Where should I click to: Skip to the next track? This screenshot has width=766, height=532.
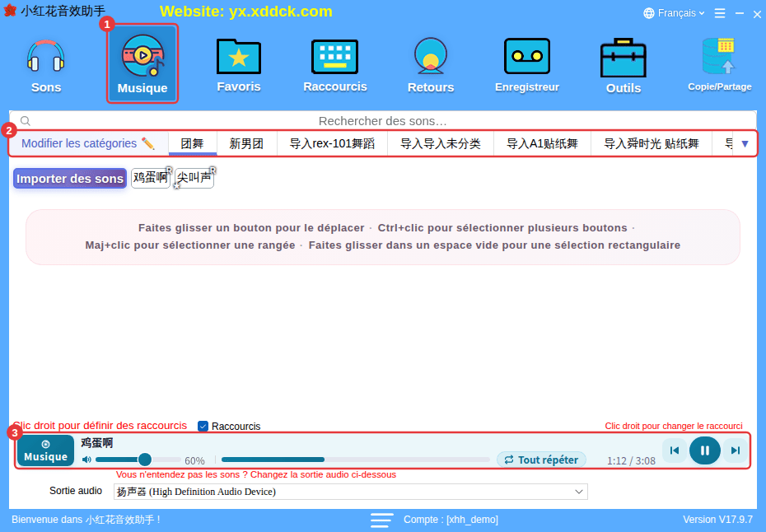pos(736,450)
